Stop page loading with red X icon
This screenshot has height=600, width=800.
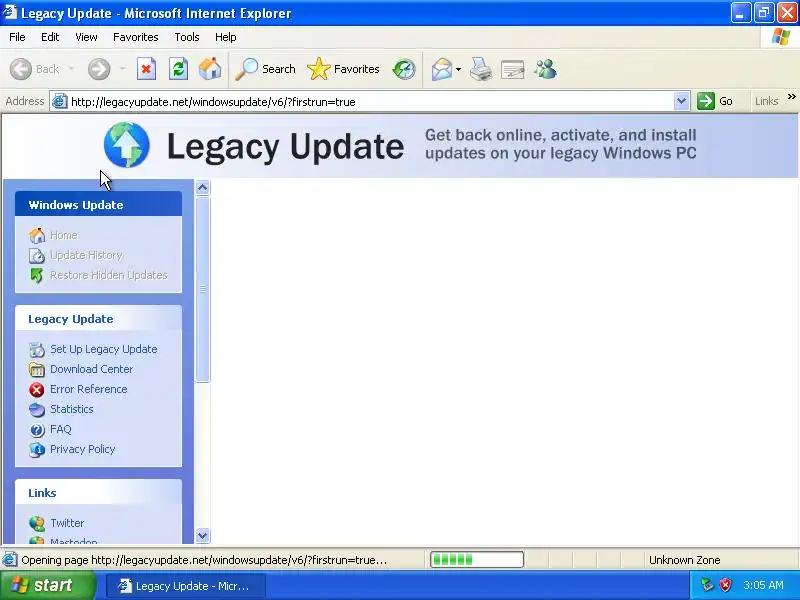(x=146, y=69)
